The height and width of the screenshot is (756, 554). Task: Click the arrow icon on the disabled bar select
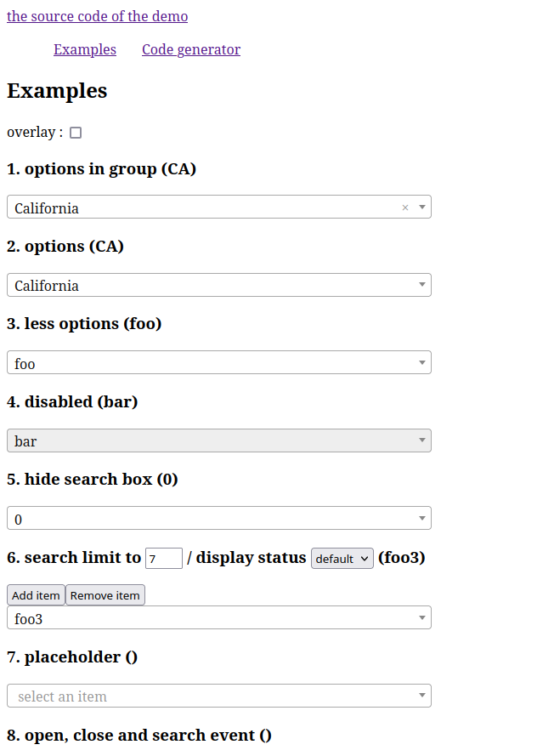pos(422,441)
